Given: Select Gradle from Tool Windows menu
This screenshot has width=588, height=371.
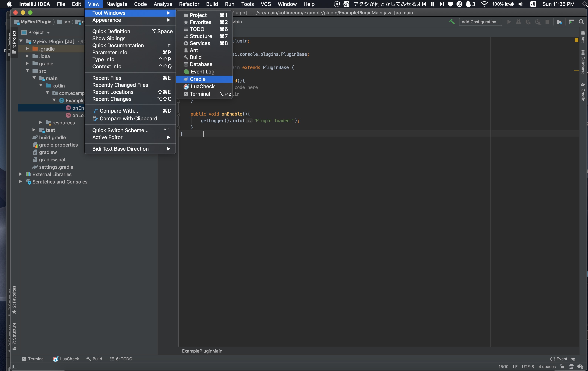Looking at the screenshot, I should point(198,79).
